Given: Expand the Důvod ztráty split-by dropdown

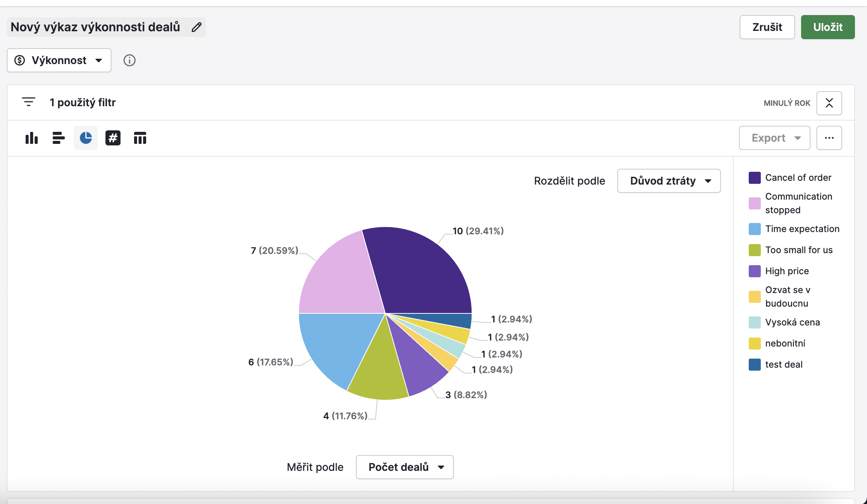Looking at the screenshot, I should 669,181.
